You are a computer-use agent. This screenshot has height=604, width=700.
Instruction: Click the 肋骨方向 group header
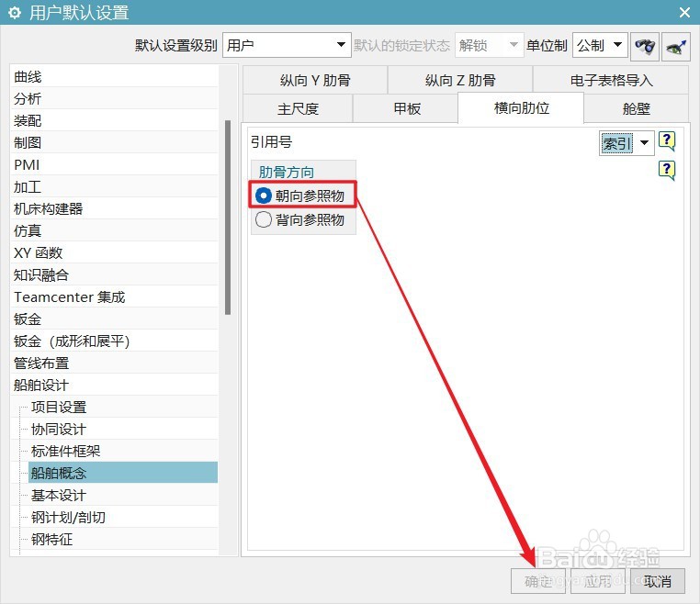287,172
